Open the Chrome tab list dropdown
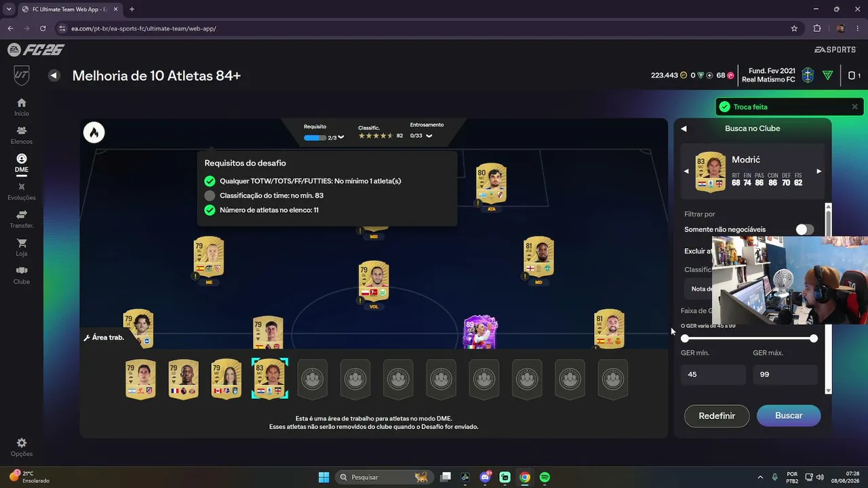Image resolution: width=868 pixels, height=488 pixels. coord(9,9)
